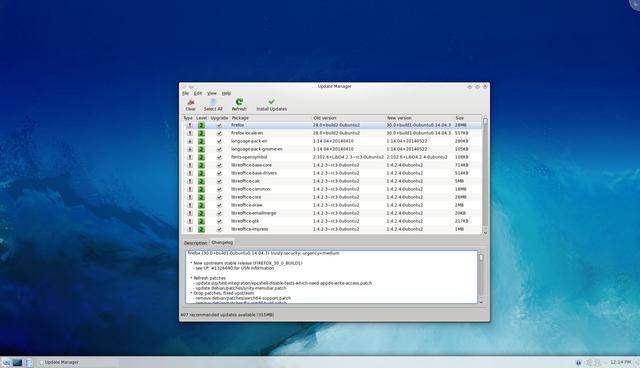Click the 714KB size cell
This screenshot has width=640, height=368.
462,165
